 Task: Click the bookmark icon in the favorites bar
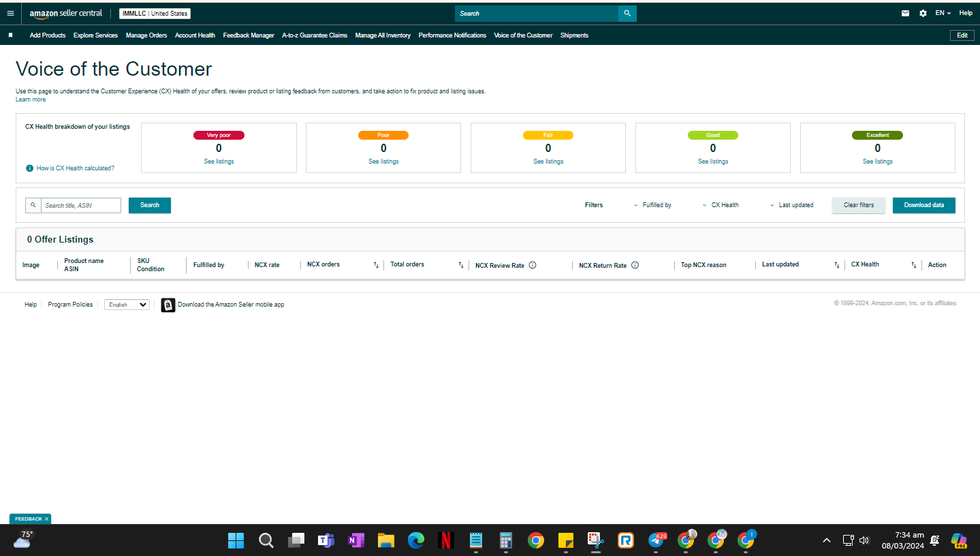pyautogui.click(x=10, y=35)
